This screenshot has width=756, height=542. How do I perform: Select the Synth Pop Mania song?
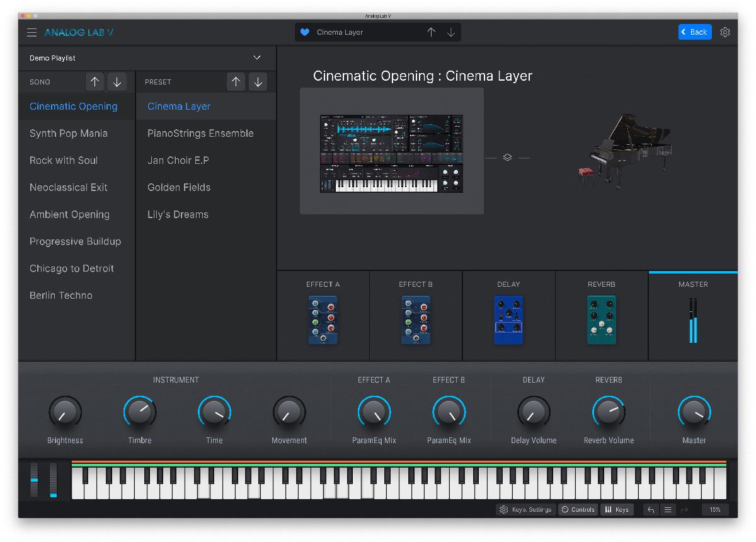(77, 134)
